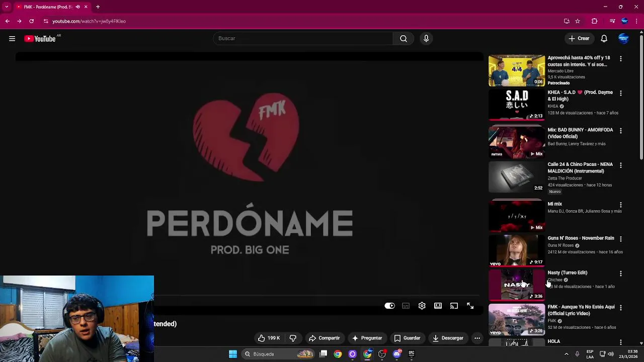The image size is (644, 362).
Task: Switch player to theater mode
Action: point(438,306)
